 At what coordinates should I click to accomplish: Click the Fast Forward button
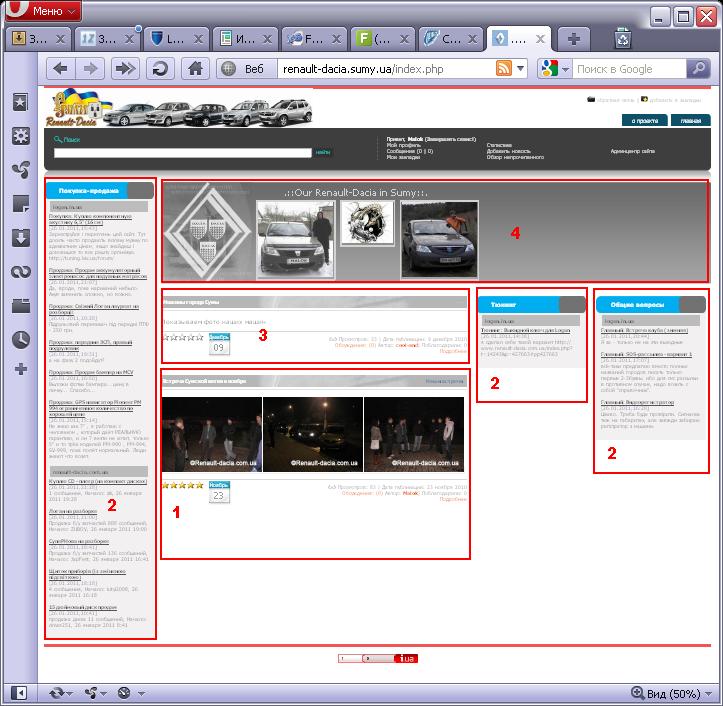pos(124,69)
